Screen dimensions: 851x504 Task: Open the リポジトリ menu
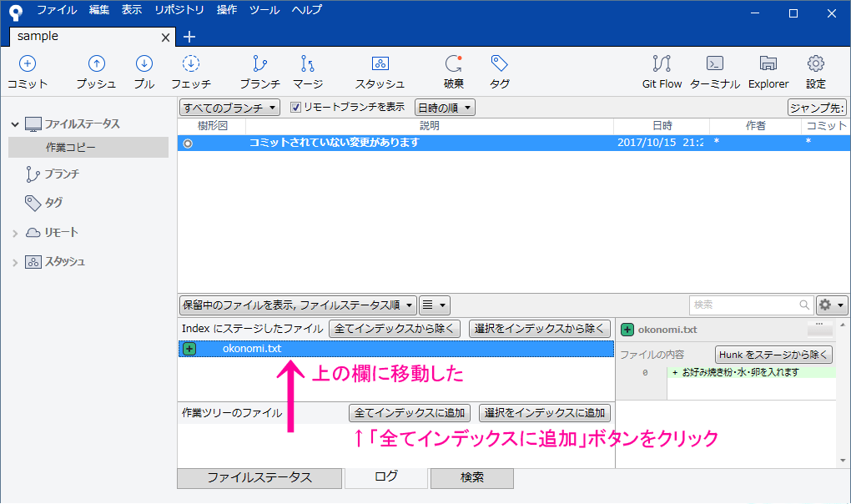(x=179, y=10)
